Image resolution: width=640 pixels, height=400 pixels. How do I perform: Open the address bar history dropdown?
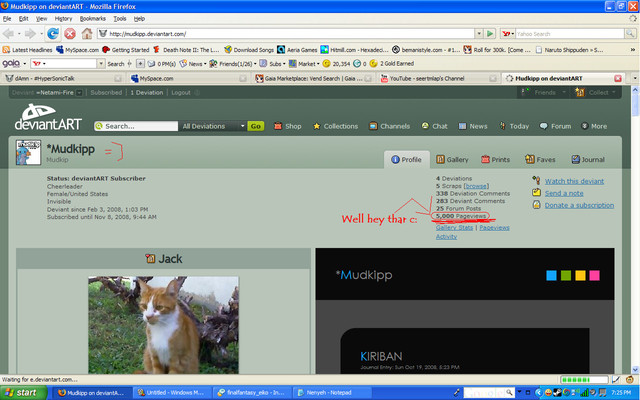click(479, 33)
